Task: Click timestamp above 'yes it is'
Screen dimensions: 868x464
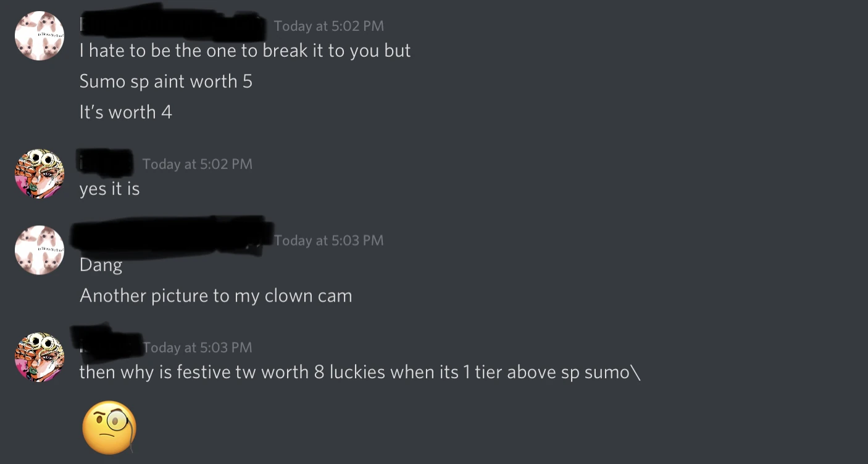Action: 197,164
